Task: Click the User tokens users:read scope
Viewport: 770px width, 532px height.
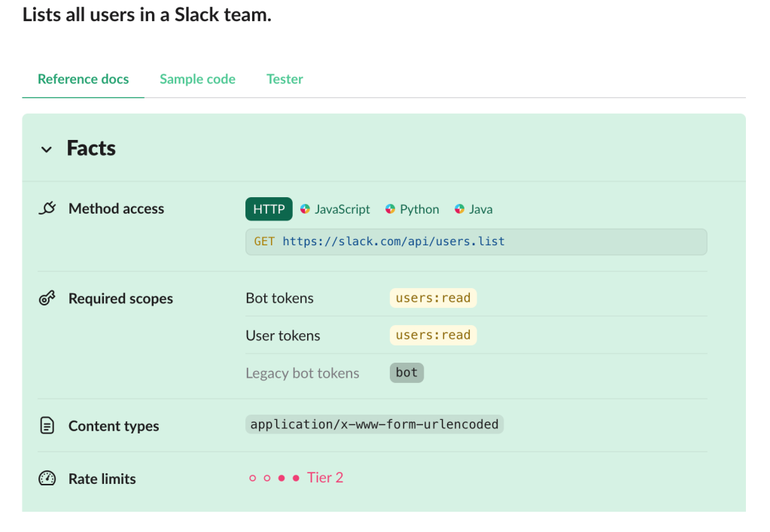Action: [433, 336]
